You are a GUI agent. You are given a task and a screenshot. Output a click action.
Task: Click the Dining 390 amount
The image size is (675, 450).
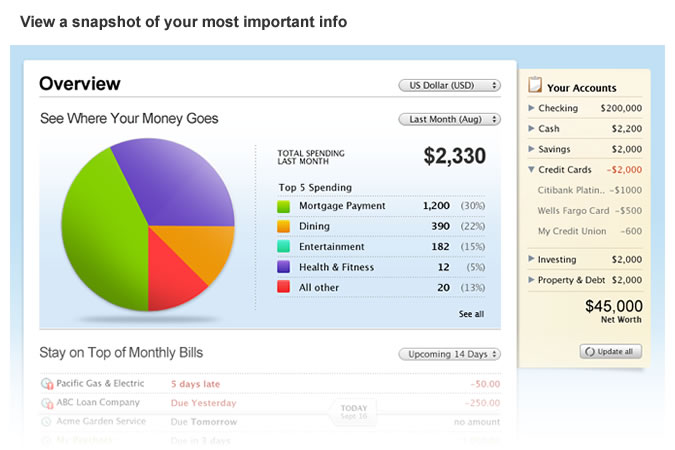[440, 226]
